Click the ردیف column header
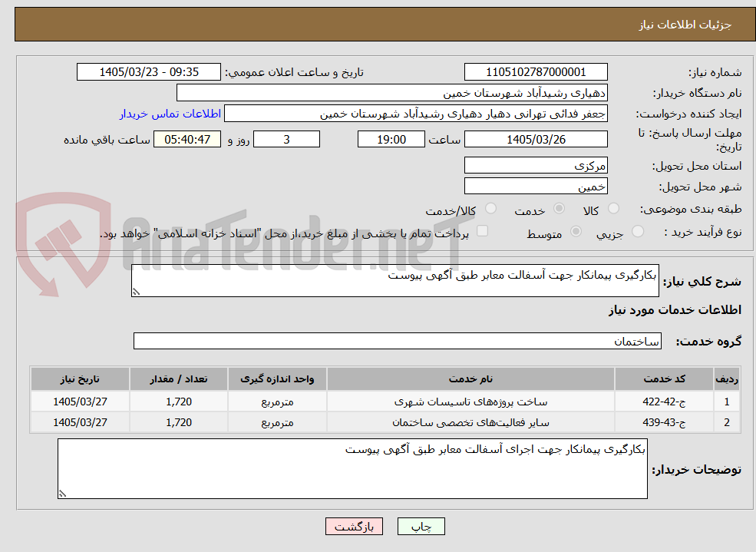Viewport: 756px width, 552px height. tap(727, 379)
